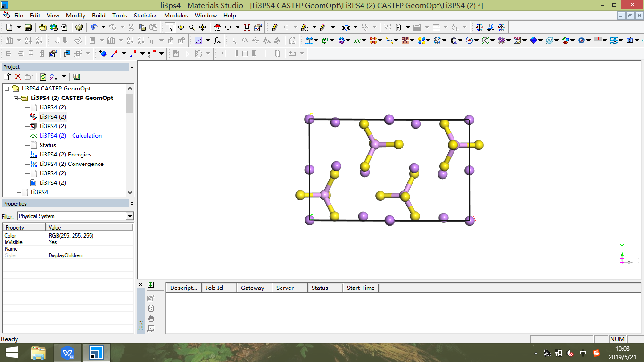Open the Statistics menu
The width and height of the screenshot is (644, 362).
click(x=145, y=16)
